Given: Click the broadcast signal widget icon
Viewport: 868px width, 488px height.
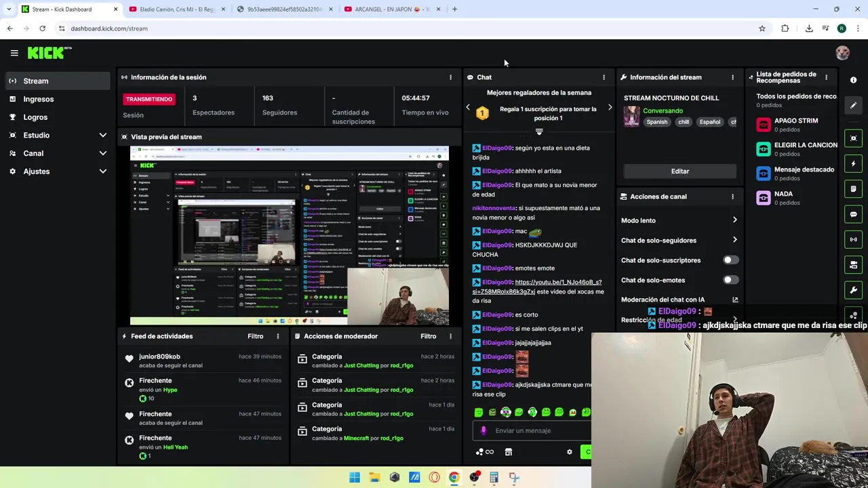Looking at the screenshot, I should pos(853,239).
